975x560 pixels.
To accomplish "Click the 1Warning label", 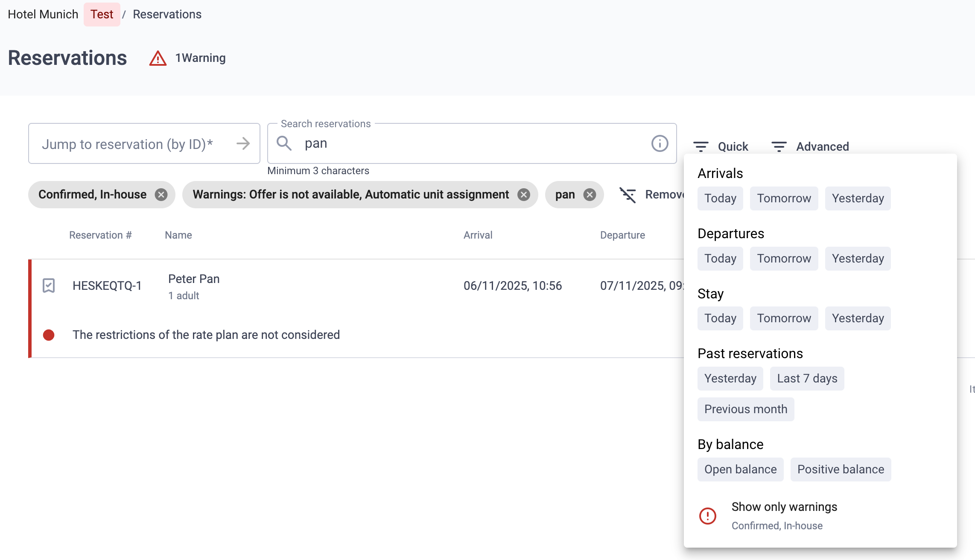I will pos(200,58).
